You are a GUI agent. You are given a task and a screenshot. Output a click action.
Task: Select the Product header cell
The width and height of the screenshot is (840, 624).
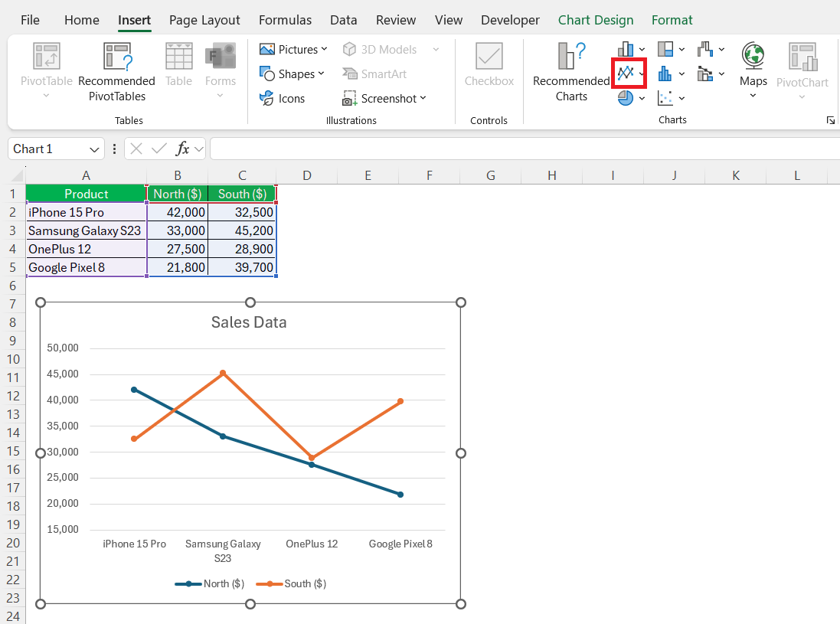[87, 194]
